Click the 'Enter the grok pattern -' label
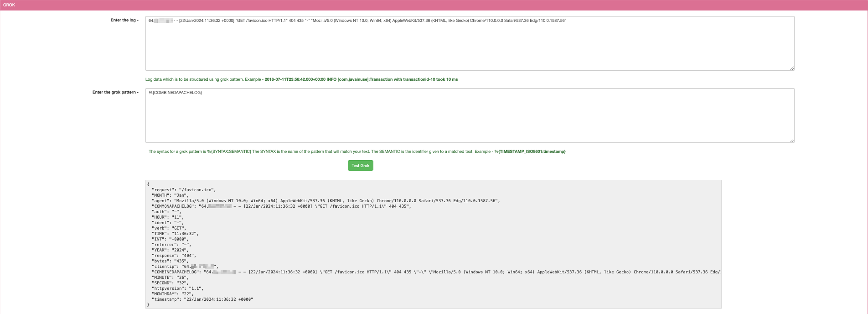Viewport: 868px width, 314px height. pos(115,92)
